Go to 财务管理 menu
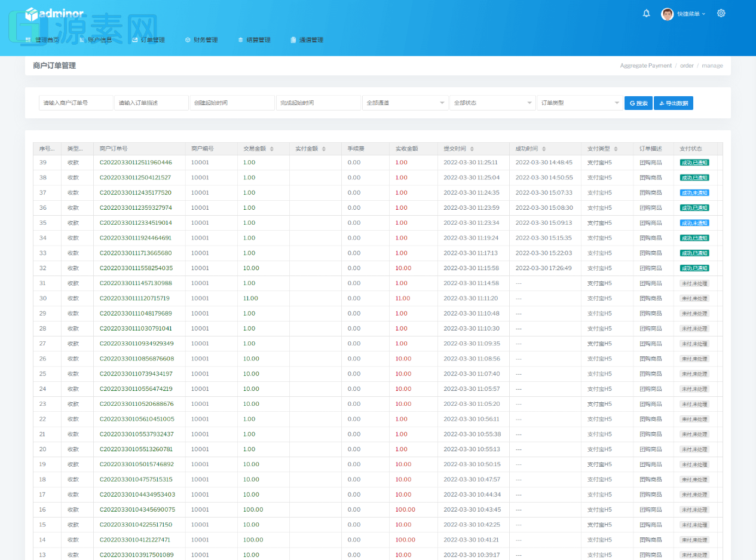The image size is (756, 560). click(201, 40)
